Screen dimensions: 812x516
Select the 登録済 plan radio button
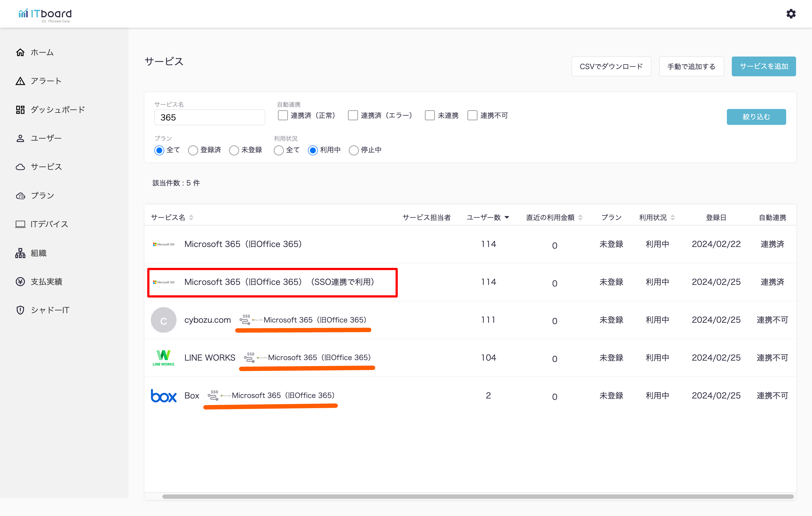coord(193,150)
